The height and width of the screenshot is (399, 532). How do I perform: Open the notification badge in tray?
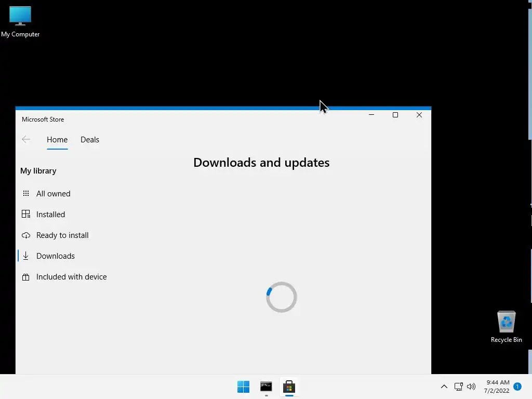517,387
